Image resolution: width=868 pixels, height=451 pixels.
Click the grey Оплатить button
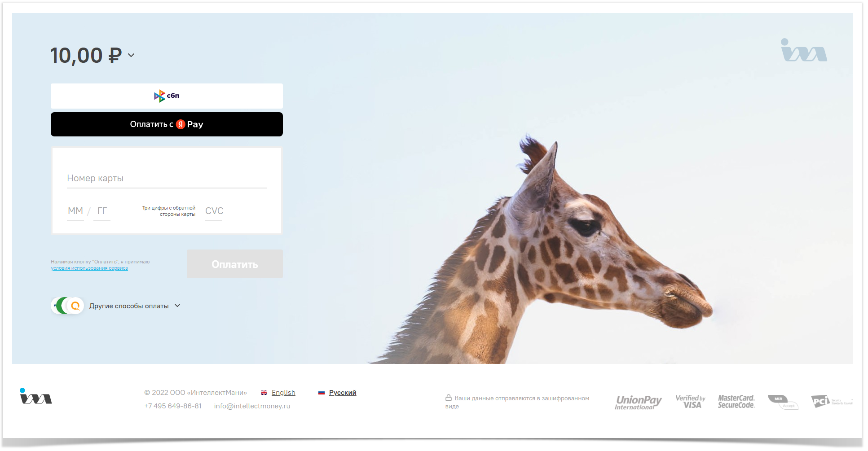(235, 264)
